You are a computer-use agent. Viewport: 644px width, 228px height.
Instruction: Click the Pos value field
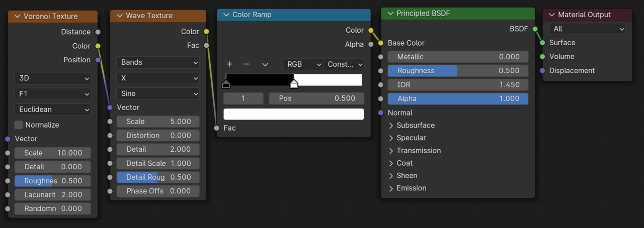[316, 98]
